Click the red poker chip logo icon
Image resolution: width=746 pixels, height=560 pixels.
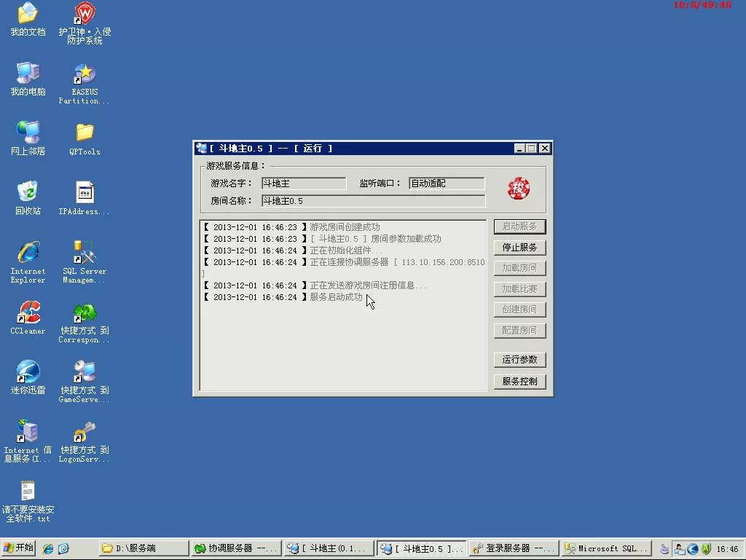518,189
